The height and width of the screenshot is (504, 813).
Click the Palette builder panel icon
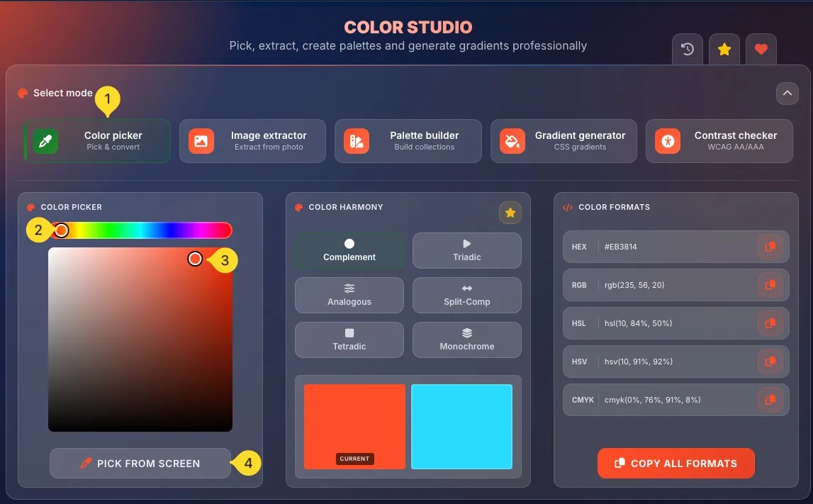(x=356, y=141)
